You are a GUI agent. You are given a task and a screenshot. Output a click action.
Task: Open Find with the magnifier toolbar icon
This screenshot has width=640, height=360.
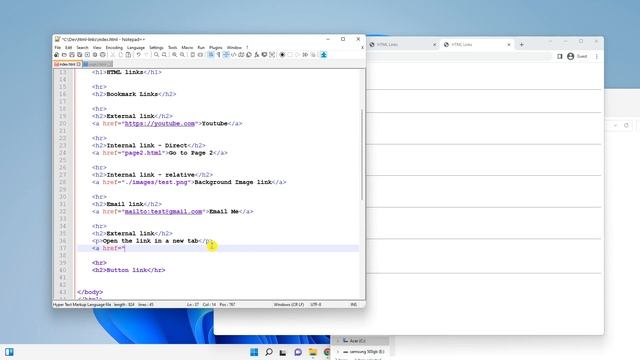point(156,55)
